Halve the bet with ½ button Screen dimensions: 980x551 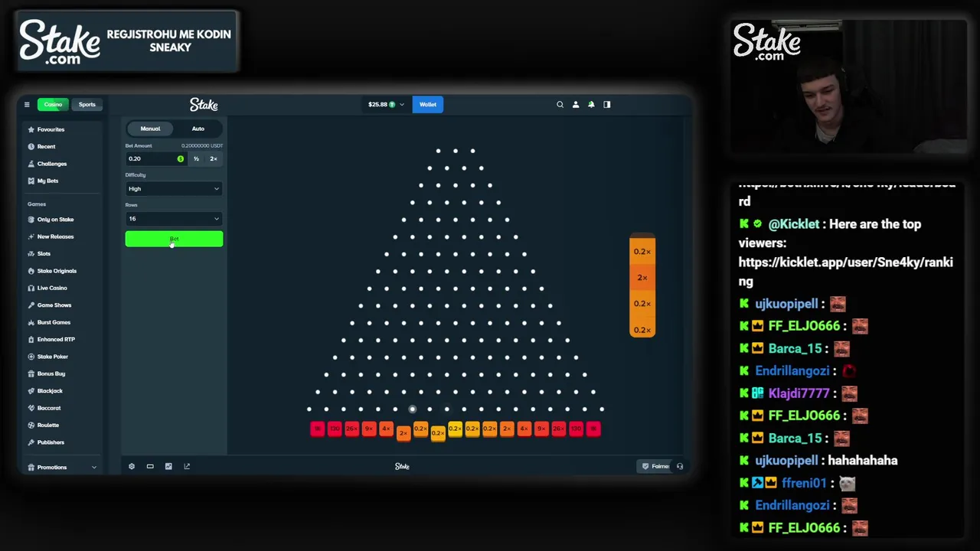196,158
